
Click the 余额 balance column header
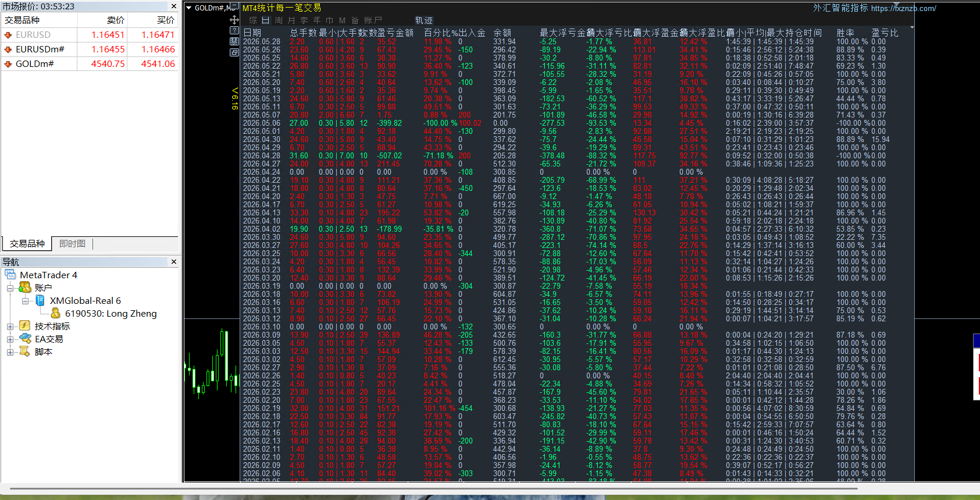(x=503, y=33)
